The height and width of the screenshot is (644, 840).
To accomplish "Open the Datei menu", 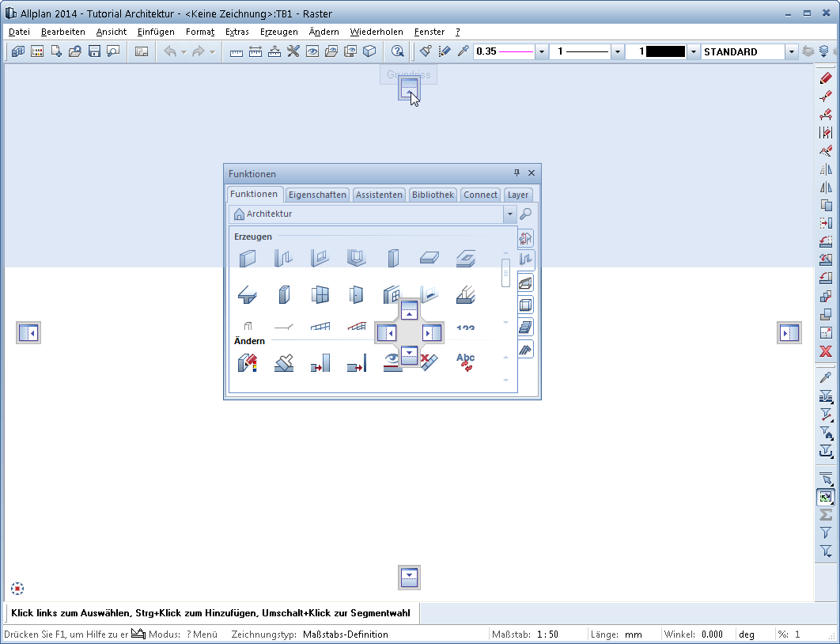I will pos(19,32).
